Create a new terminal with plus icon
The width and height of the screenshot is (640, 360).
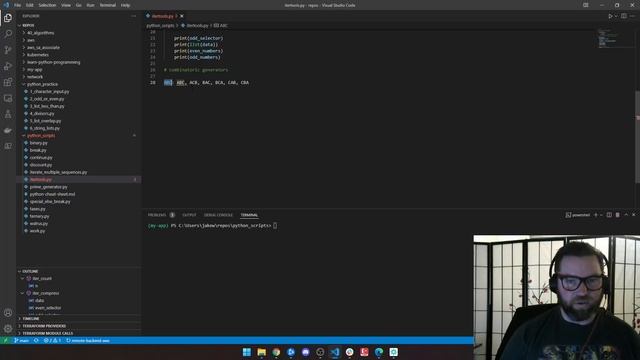(x=596, y=215)
